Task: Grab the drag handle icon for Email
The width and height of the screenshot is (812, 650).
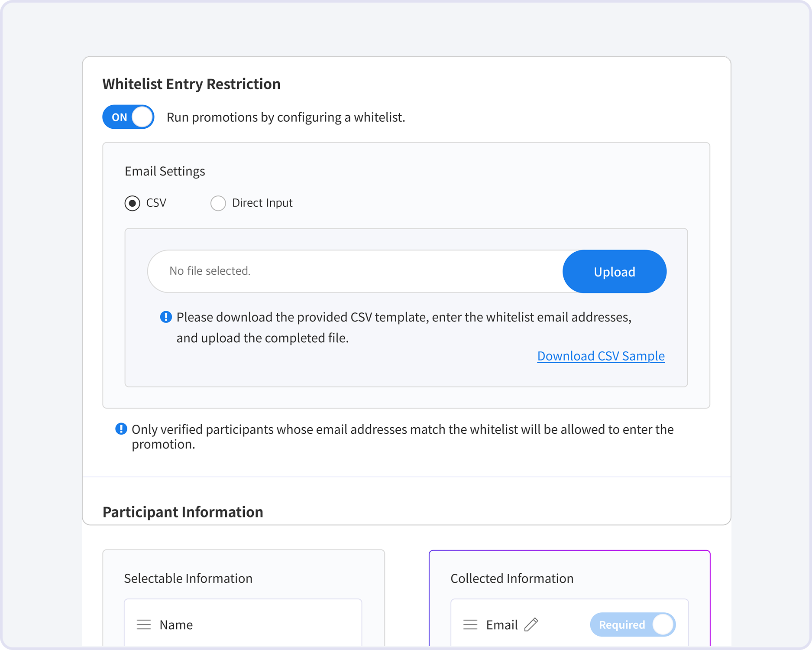Action: 470,624
